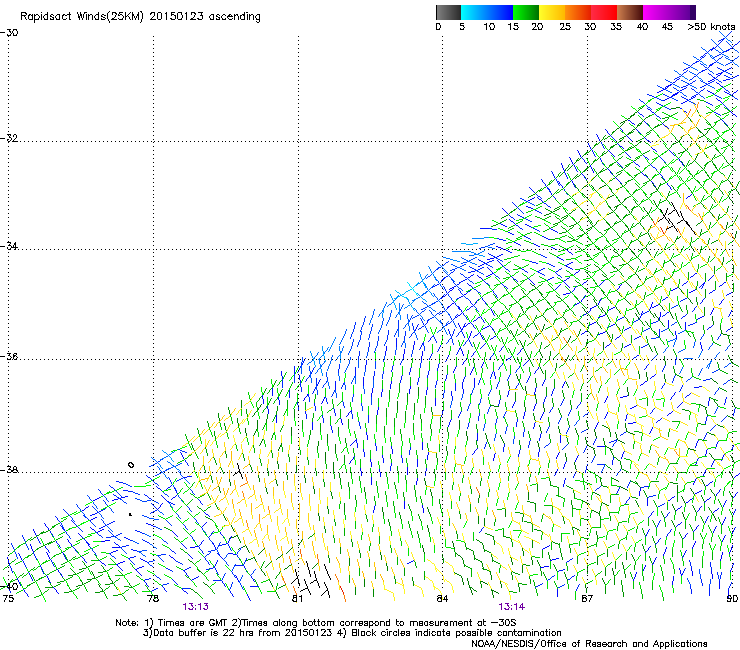Click the '25' legend label

(x=565, y=27)
